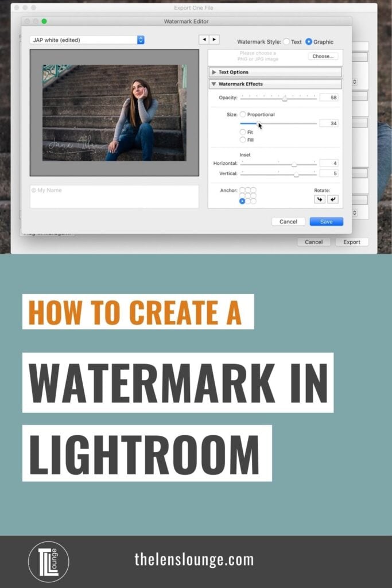Edit the Vertical inset value 5
This screenshot has width=392, height=588.
329,173
